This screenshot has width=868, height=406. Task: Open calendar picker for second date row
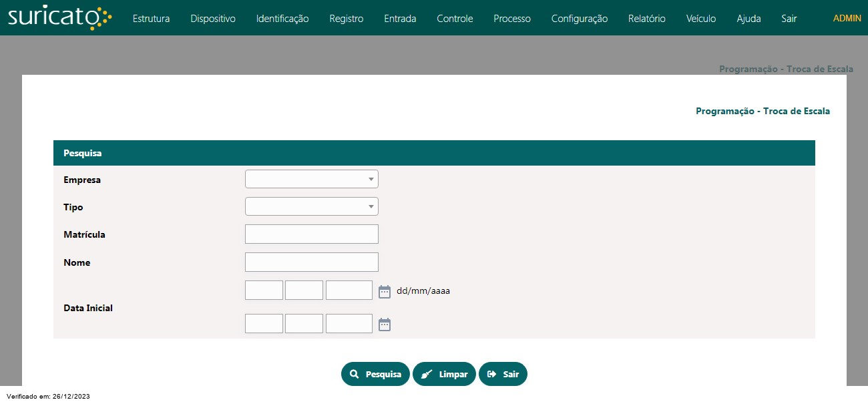[385, 325]
